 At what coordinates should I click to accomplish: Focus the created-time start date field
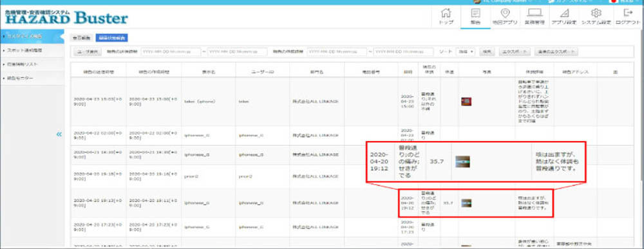point(336,51)
